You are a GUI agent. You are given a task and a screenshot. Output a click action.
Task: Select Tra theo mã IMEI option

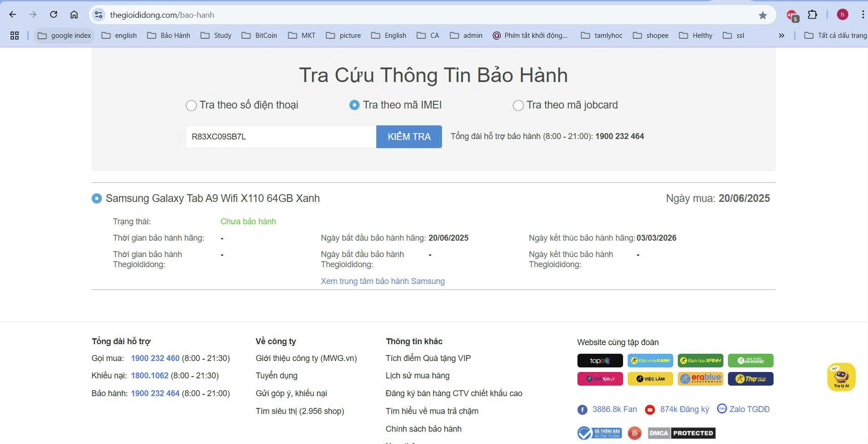coord(354,105)
